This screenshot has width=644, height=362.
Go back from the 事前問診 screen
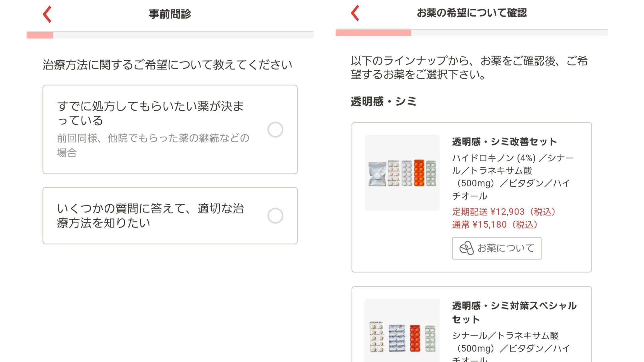click(x=47, y=14)
